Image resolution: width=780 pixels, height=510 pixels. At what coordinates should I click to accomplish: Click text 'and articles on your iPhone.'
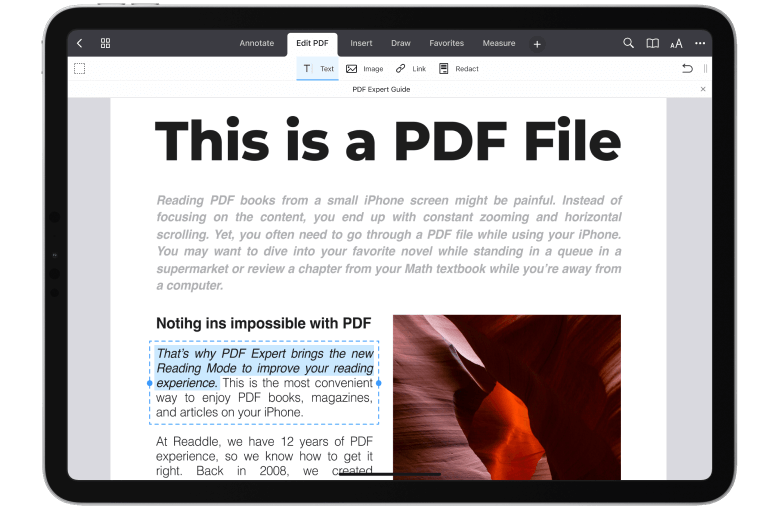[230, 412]
